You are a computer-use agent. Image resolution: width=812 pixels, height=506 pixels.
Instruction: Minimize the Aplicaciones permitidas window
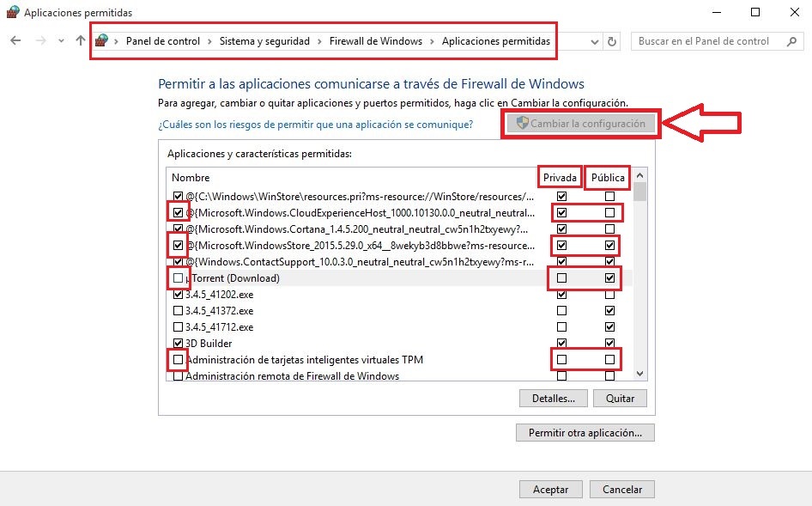point(717,12)
